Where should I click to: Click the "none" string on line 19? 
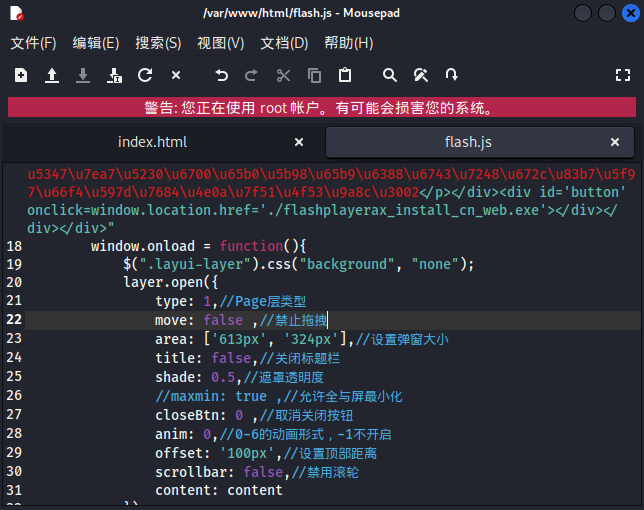click(x=435, y=264)
